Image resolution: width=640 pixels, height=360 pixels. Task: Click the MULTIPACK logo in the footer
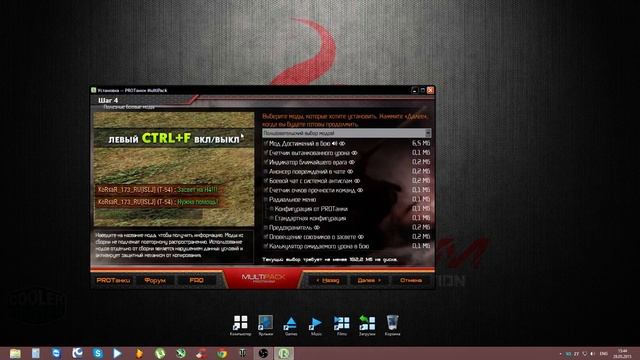(x=263, y=278)
